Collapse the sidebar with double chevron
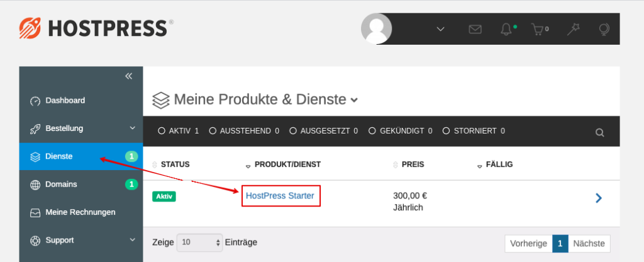 128,76
